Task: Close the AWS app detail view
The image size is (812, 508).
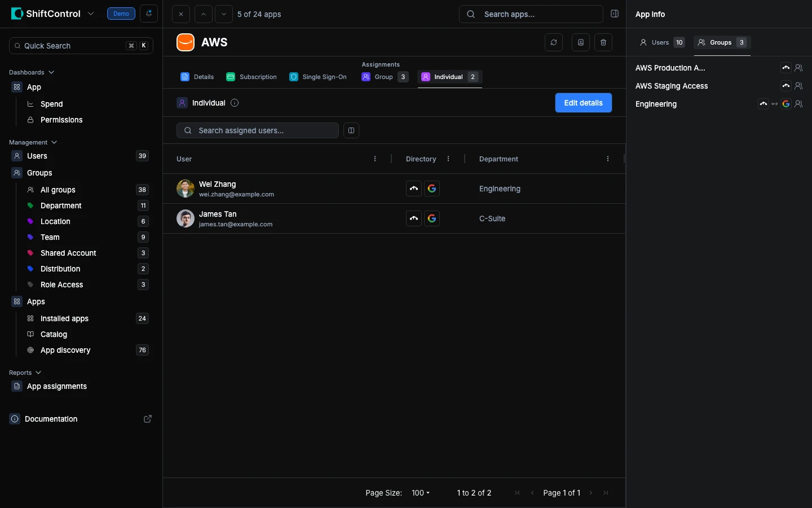Action: tap(180, 14)
